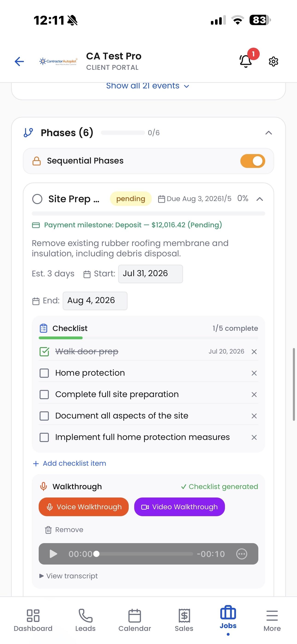The height and width of the screenshot is (644, 297).
Task: Tap the pending status badge
Action: 131,199
